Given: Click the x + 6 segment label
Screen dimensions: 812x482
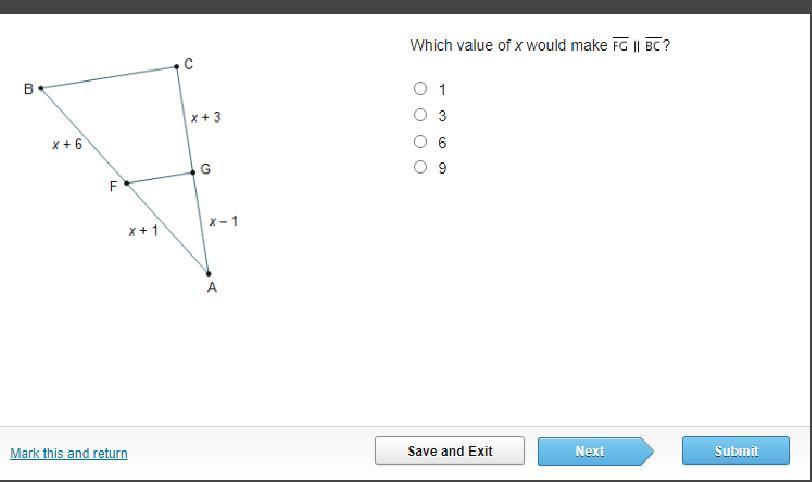Looking at the screenshot, I should (67, 144).
